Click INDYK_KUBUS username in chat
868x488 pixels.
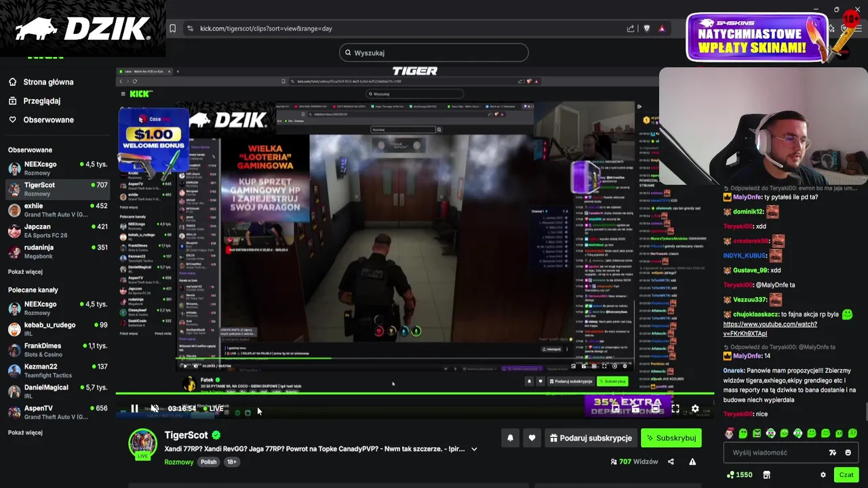tap(745, 256)
